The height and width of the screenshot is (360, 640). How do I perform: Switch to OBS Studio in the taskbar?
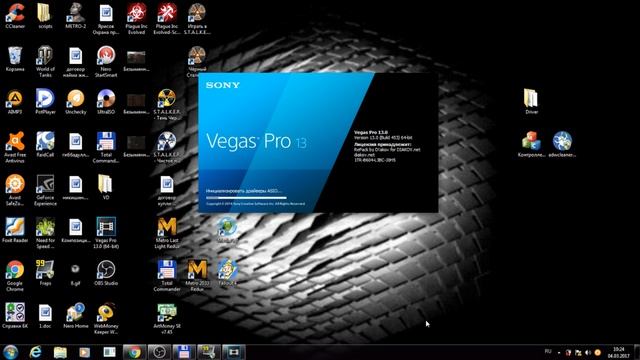159,352
